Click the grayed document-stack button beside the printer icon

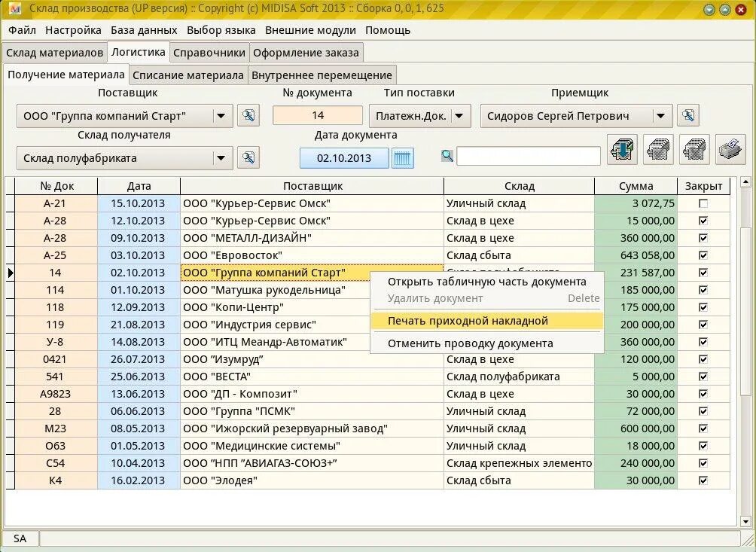694,150
